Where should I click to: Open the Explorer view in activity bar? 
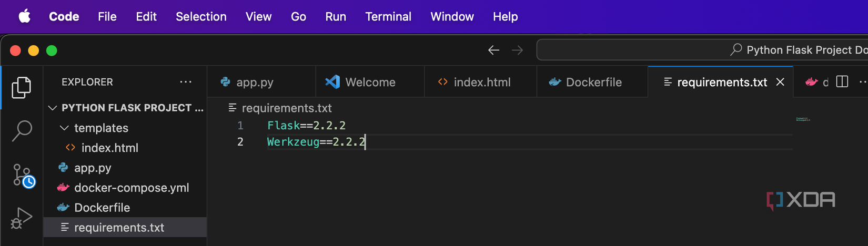21,88
